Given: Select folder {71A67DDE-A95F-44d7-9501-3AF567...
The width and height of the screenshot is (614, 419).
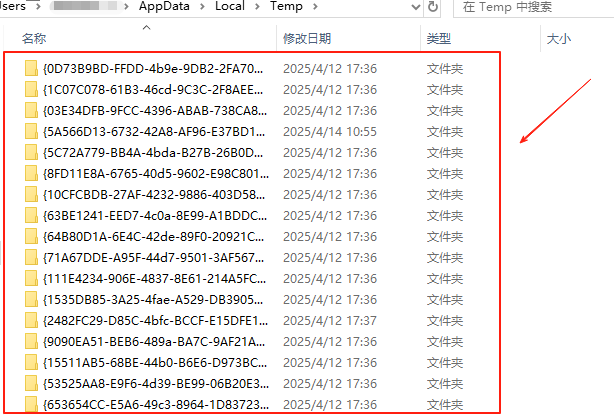Looking at the screenshot, I should click(x=153, y=258).
